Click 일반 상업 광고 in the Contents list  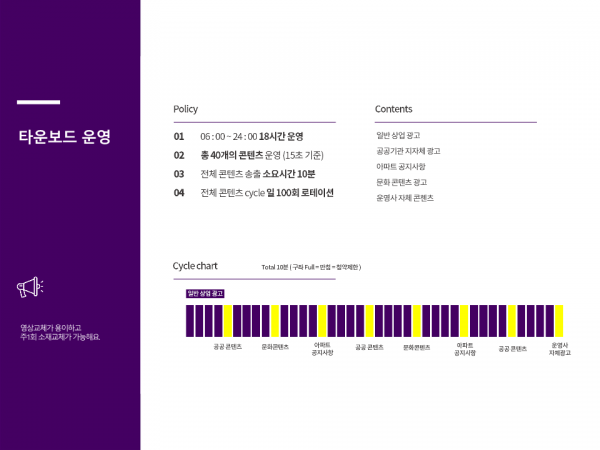point(398,135)
